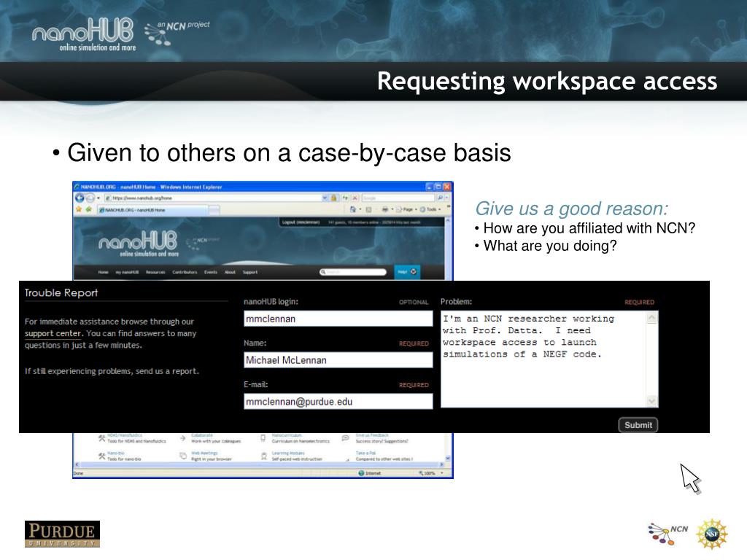Click the browser Back arrow button

tap(80, 198)
